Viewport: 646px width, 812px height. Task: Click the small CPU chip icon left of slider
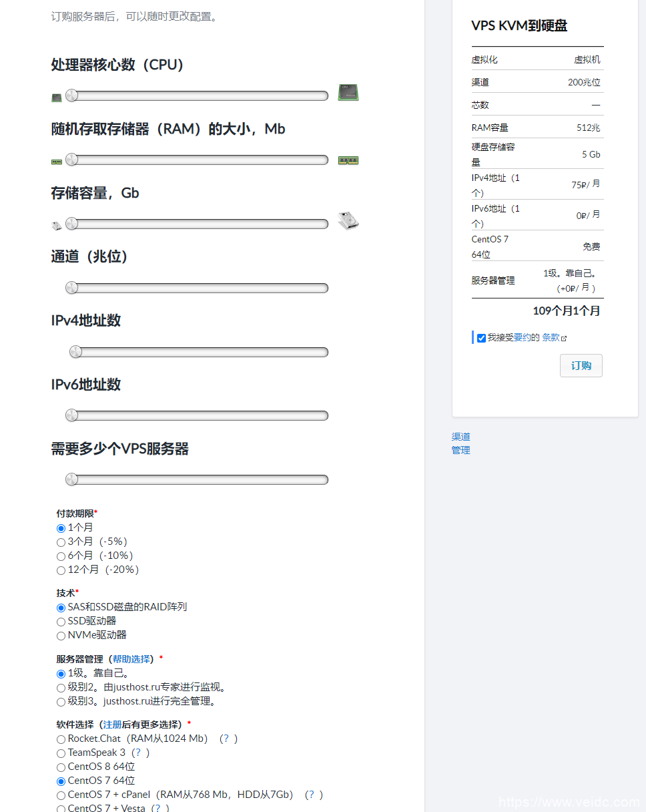pos(57,97)
